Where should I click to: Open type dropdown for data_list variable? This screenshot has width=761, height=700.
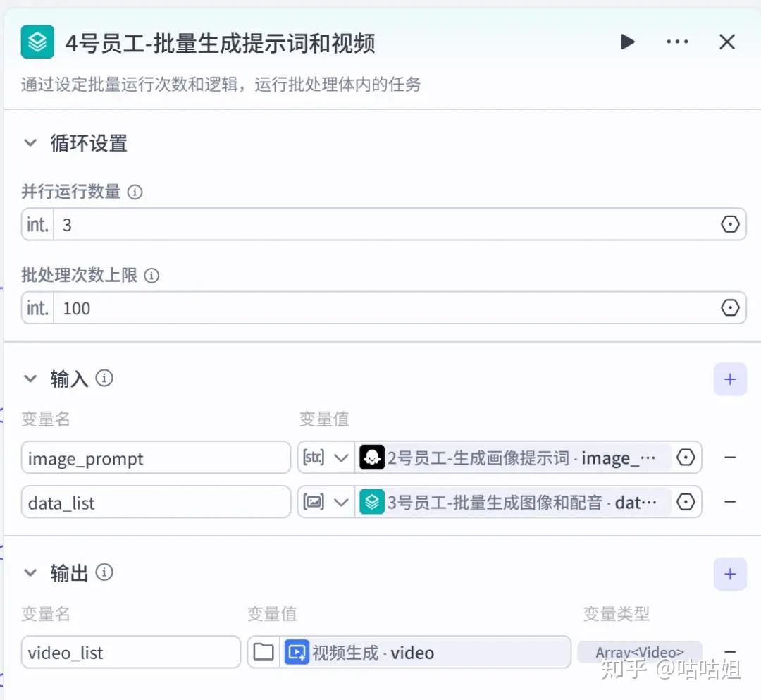pos(326,502)
